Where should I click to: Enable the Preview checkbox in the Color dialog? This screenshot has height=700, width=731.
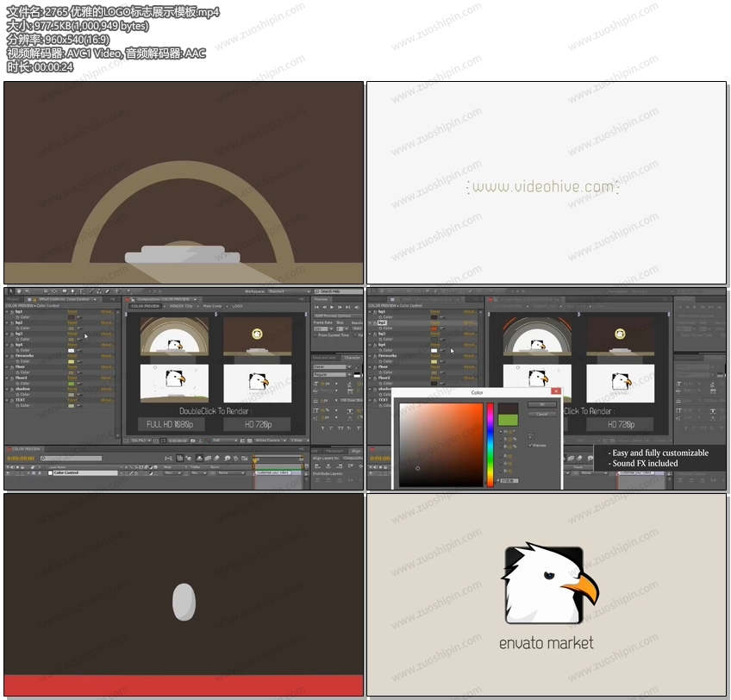point(530,446)
